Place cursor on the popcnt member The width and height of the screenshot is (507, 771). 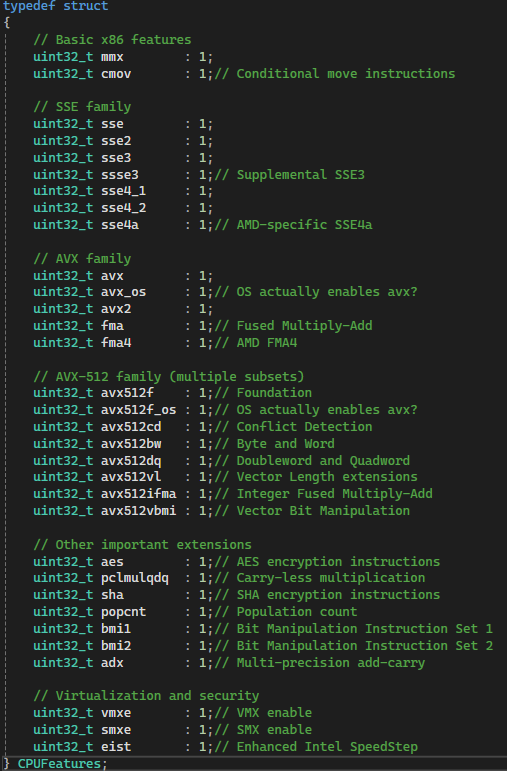click(x=123, y=612)
